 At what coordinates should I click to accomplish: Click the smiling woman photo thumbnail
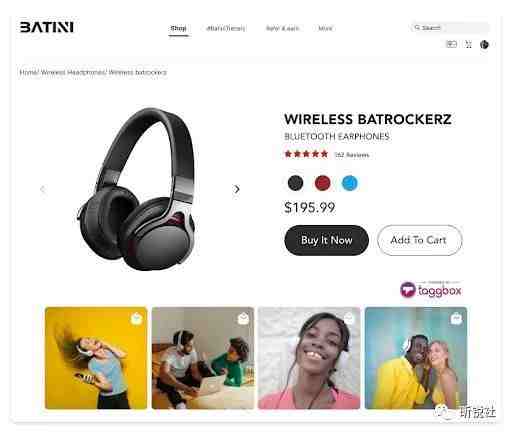point(309,358)
